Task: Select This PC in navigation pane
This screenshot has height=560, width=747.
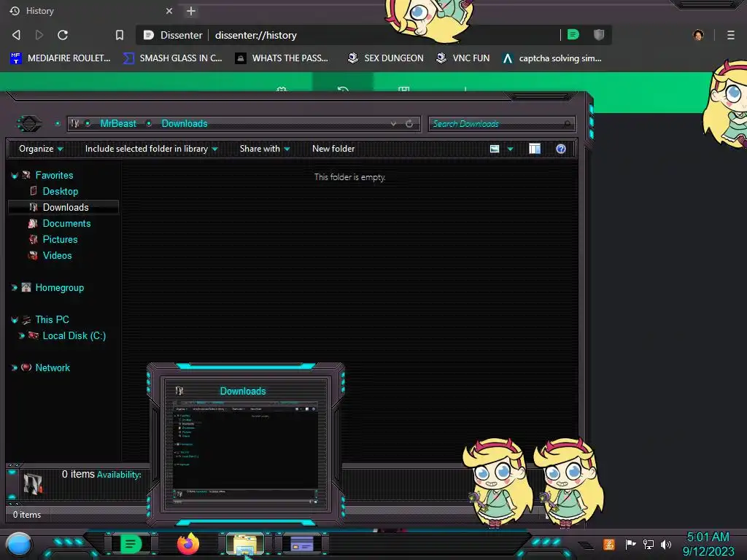Action: [x=52, y=319]
